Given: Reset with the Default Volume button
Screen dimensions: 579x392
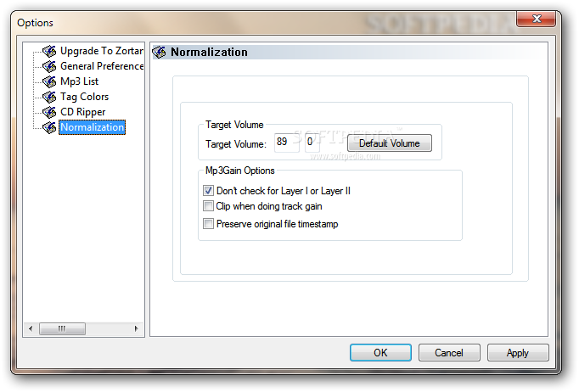Looking at the screenshot, I should pyautogui.click(x=389, y=143).
